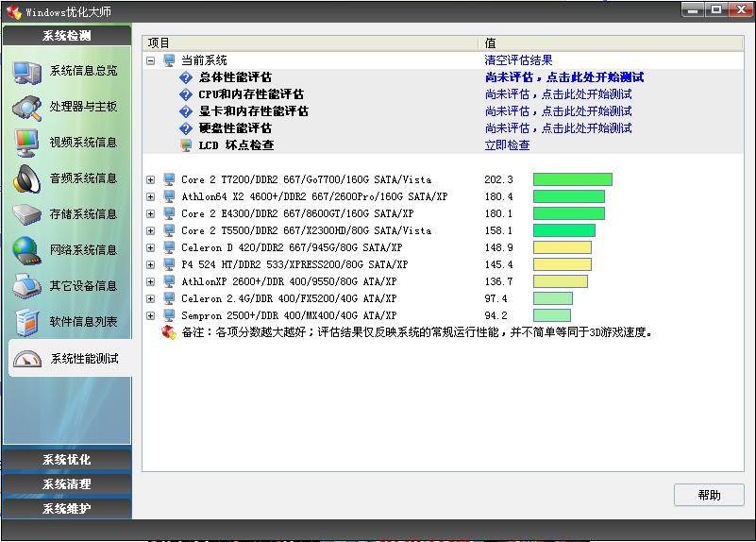The image size is (756, 542).
Task: Expand the AthlonXP 2600+ entry
Action: pyautogui.click(x=150, y=281)
